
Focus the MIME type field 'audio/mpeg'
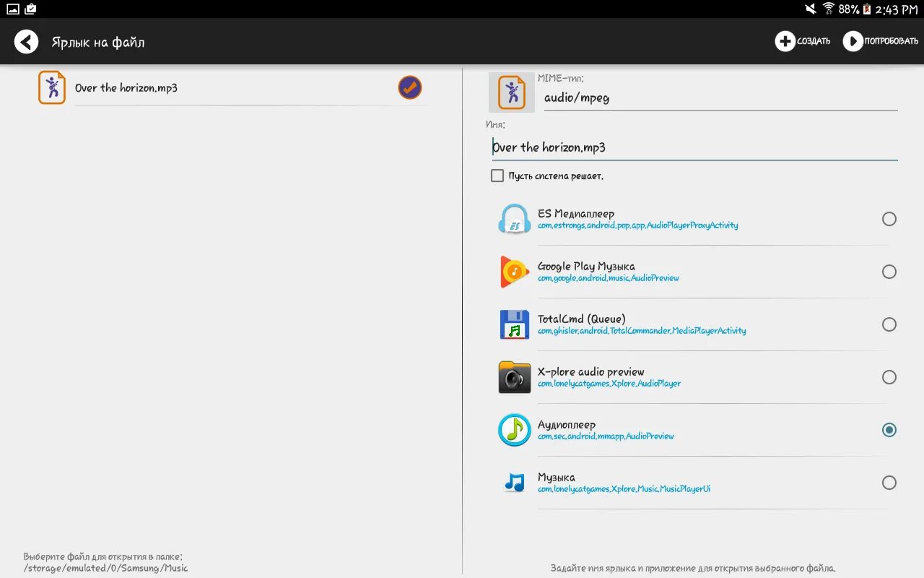pos(720,98)
